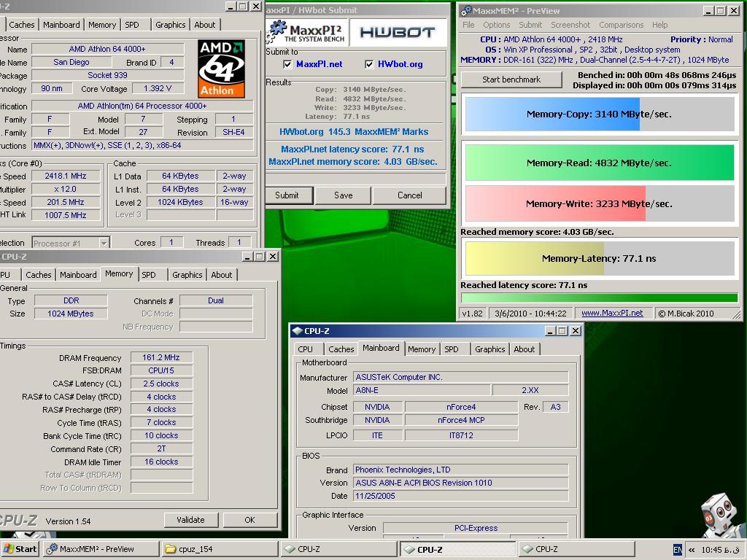Expand hidden system tray icons chevron
747x560 pixels.
692,550
